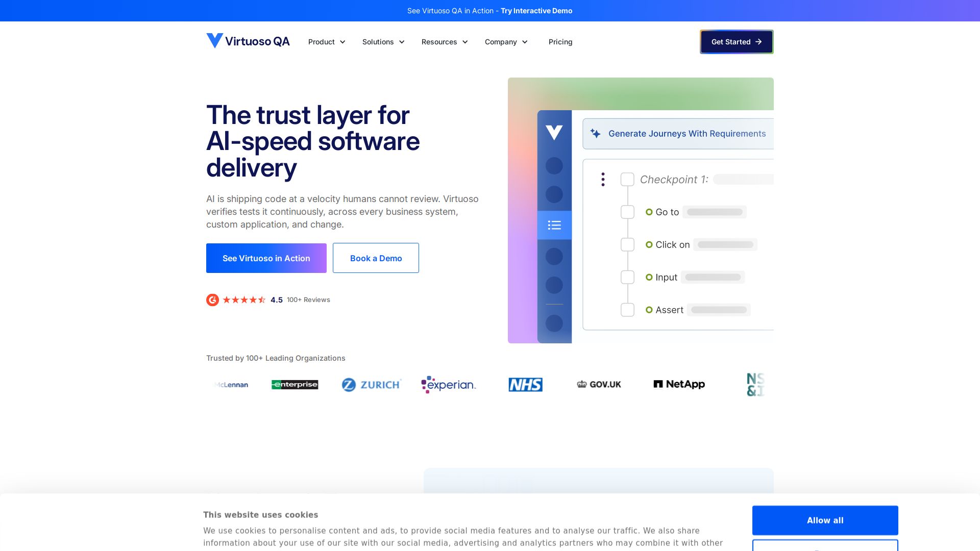
Task: Click the Virtuoso QA logo in the header
Action: coord(248,41)
